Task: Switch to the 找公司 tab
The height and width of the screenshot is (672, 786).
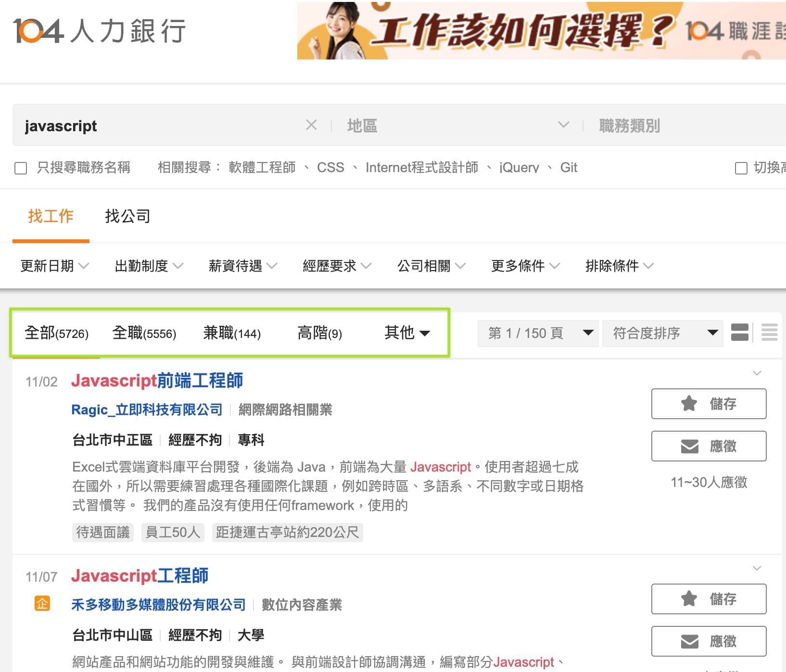Action: (x=127, y=216)
